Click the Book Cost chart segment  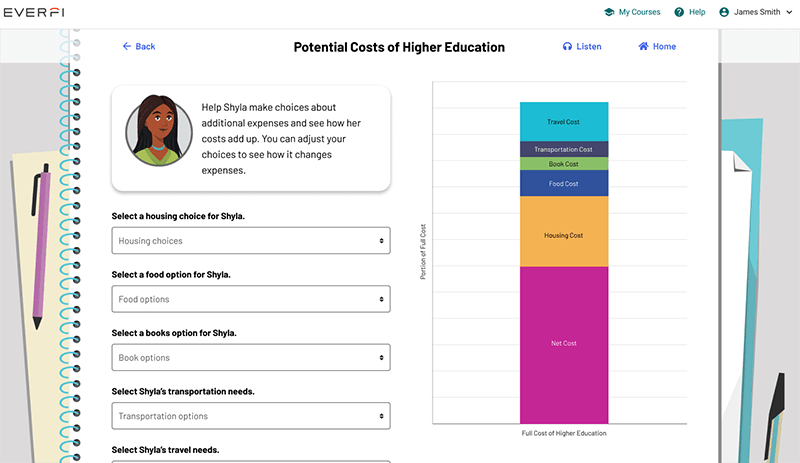tap(564, 164)
